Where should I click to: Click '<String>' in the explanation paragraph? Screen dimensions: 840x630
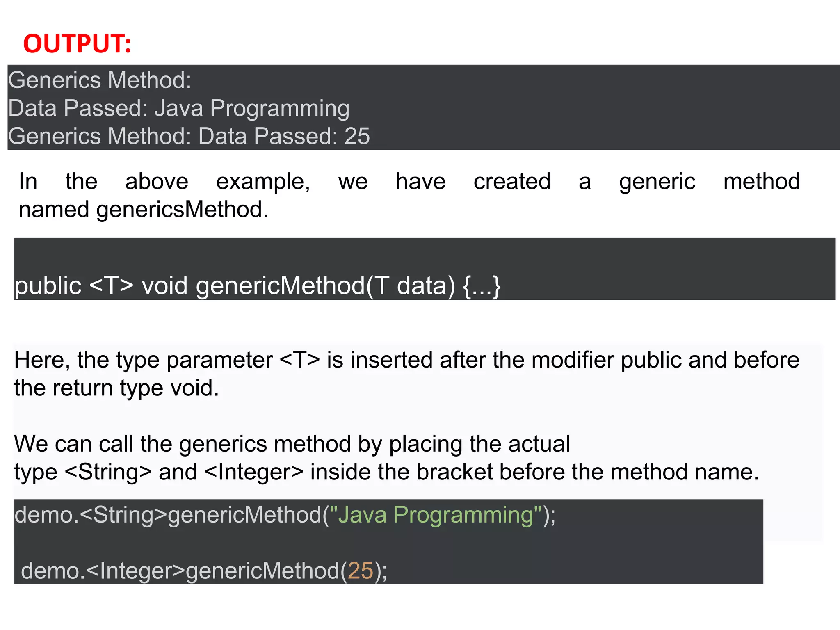point(109,472)
